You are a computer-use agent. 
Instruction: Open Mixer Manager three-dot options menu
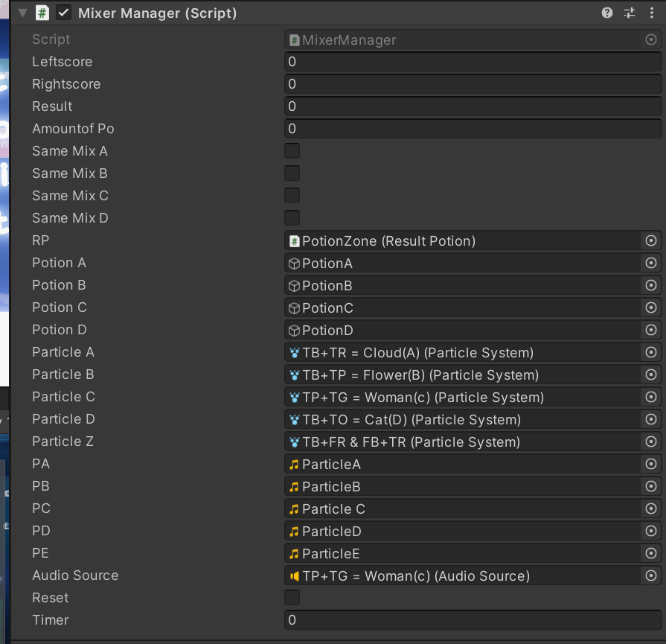tap(652, 13)
